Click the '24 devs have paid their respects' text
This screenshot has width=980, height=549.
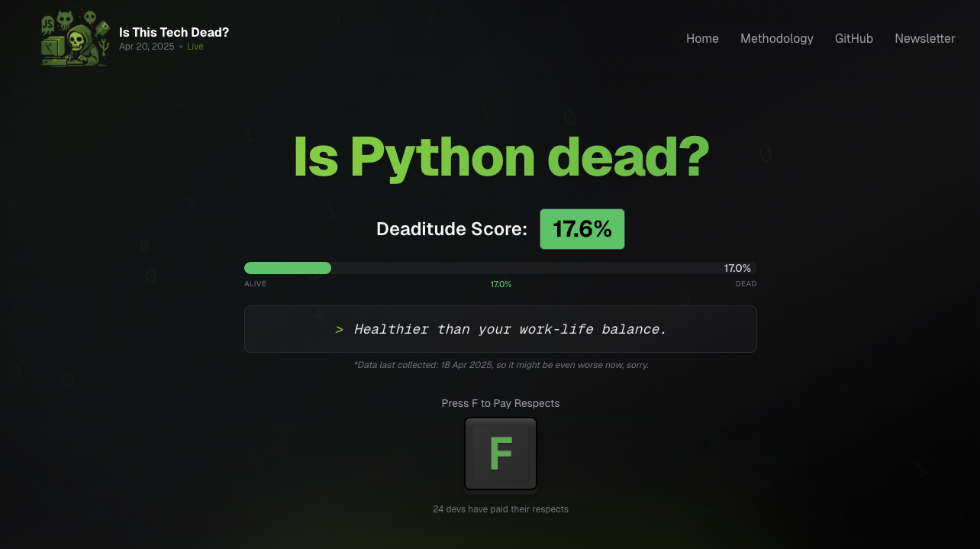pos(501,509)
